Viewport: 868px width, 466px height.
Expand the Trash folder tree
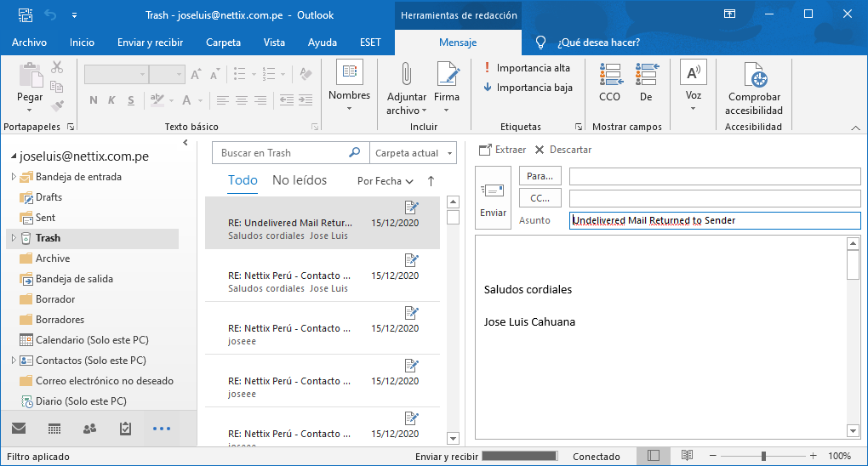[14, 238]
